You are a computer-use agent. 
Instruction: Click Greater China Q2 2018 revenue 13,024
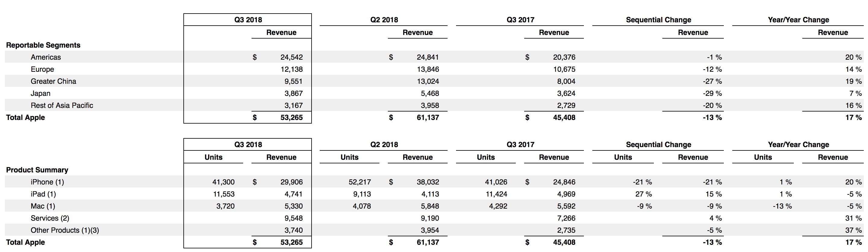pyautogui.click(x=428, y=81)
